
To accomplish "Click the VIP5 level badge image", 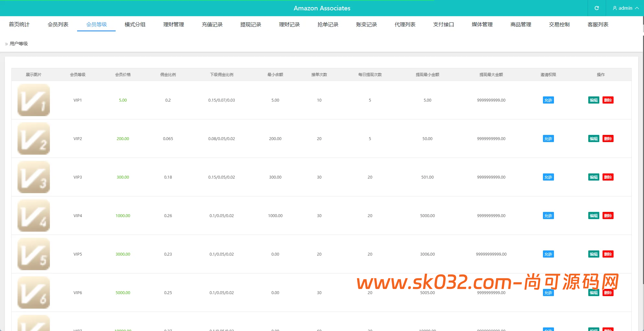I will point(33,254).
